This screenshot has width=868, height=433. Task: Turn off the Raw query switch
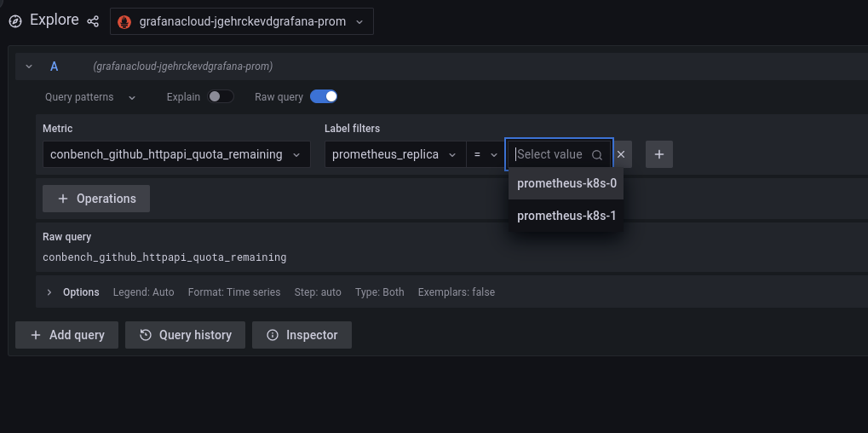(324, 97)
